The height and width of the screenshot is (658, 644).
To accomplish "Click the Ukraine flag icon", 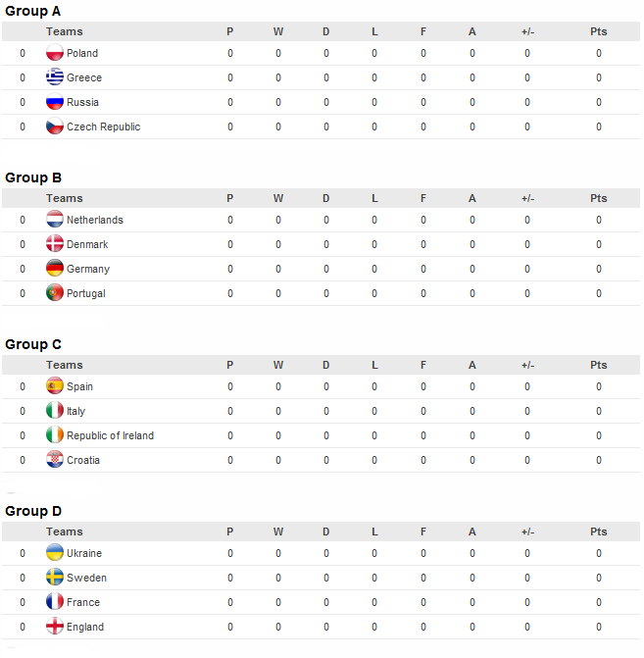I will [55, 553].
